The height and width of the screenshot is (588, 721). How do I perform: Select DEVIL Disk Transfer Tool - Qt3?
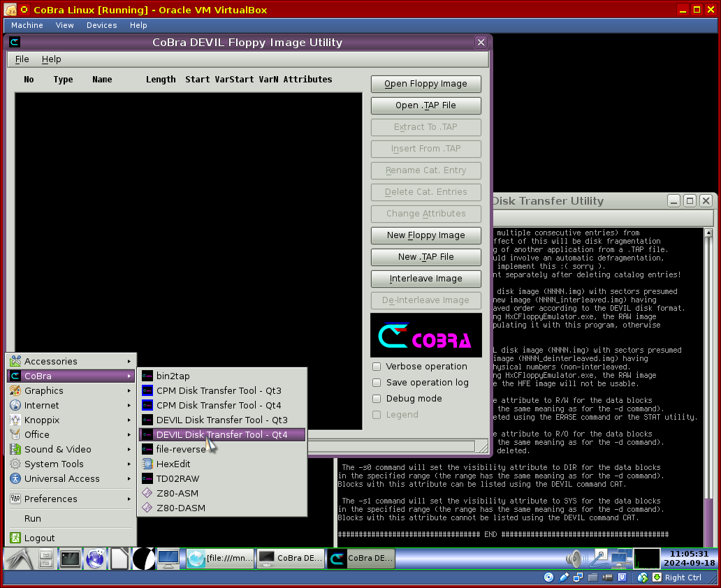(221, 420)
